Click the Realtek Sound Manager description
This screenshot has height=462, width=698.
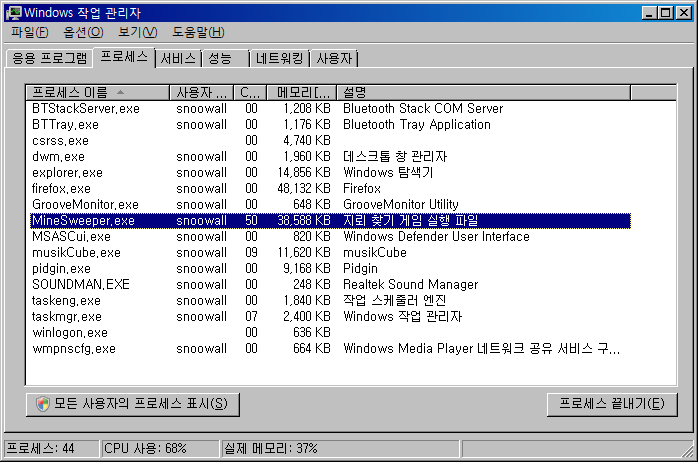410,284
